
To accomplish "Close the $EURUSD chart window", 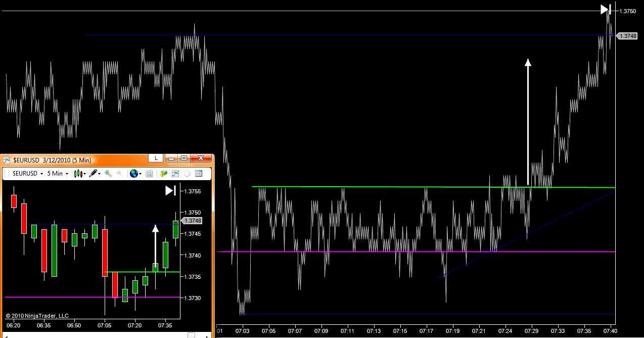I will 201,158.
